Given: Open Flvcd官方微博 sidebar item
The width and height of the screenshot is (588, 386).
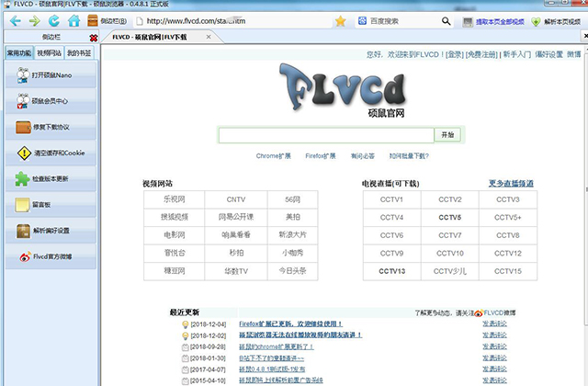Looking at the screenshot, I should (51, 256).
